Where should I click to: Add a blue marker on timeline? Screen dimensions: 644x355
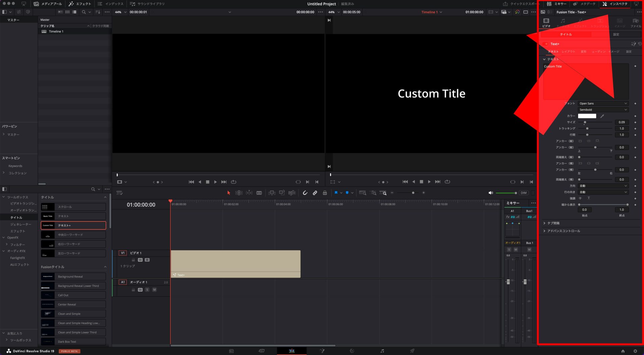tap(347, 193)
